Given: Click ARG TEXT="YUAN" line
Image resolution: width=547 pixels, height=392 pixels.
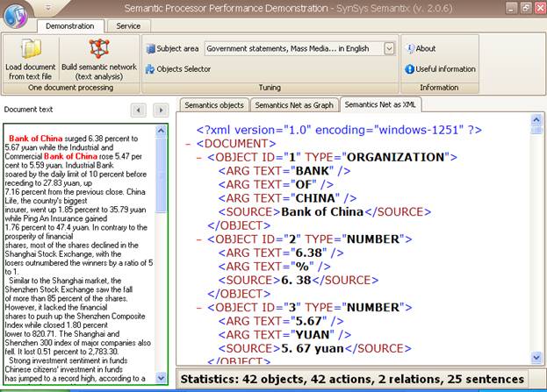Looking at the screenshot, I should point(284,335).
